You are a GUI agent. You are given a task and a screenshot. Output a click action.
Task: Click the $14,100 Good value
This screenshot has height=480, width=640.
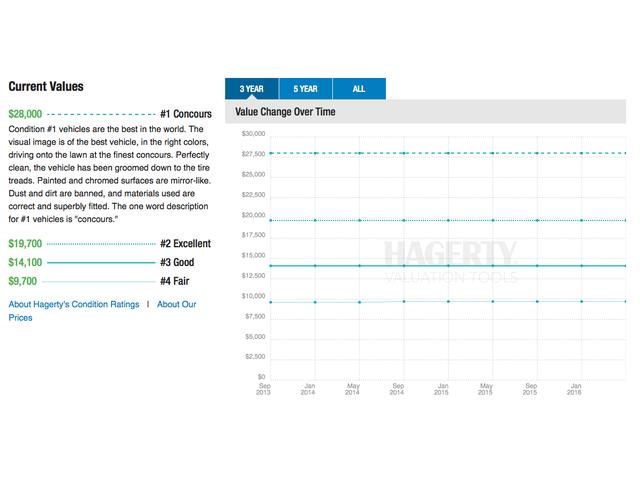[25, 262]
